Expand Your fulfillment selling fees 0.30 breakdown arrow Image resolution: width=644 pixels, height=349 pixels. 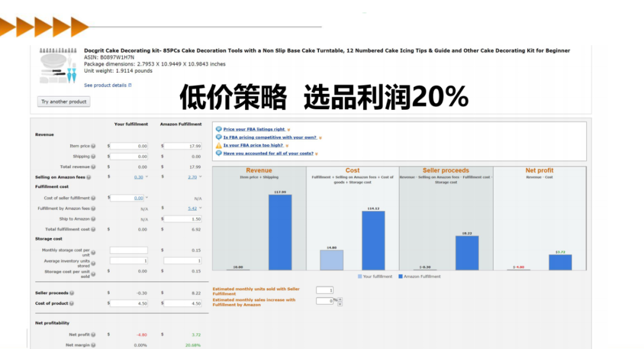tap(147, 177)
